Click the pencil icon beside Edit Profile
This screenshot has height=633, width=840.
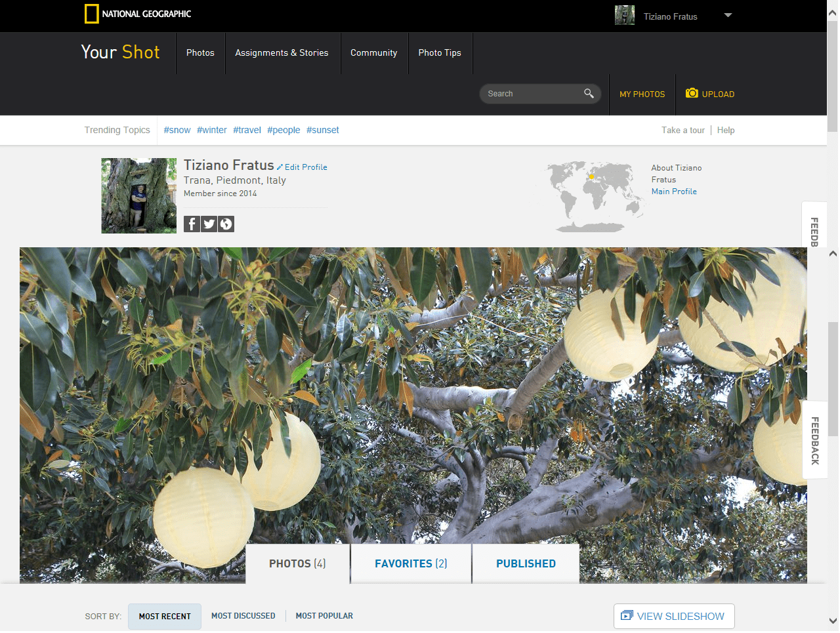[x=280, y=167]
